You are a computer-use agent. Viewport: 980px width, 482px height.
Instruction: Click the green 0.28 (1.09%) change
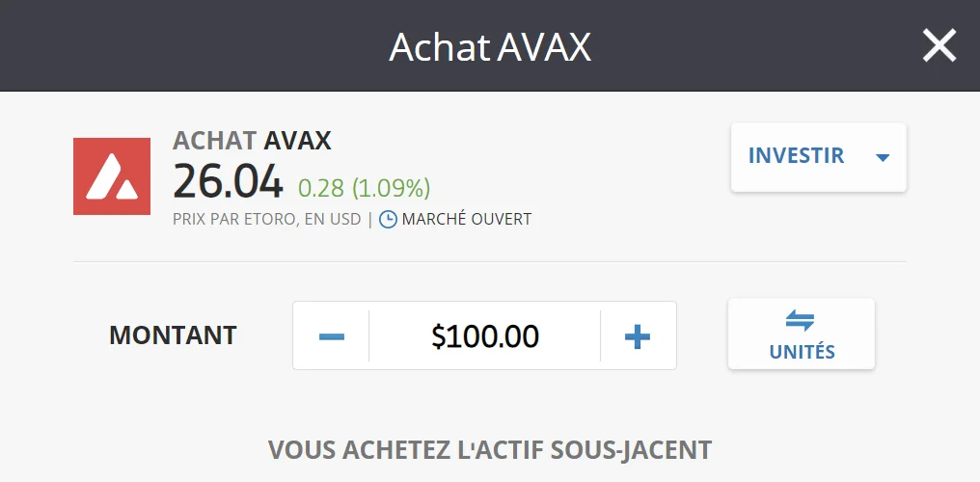pos(364,187)
